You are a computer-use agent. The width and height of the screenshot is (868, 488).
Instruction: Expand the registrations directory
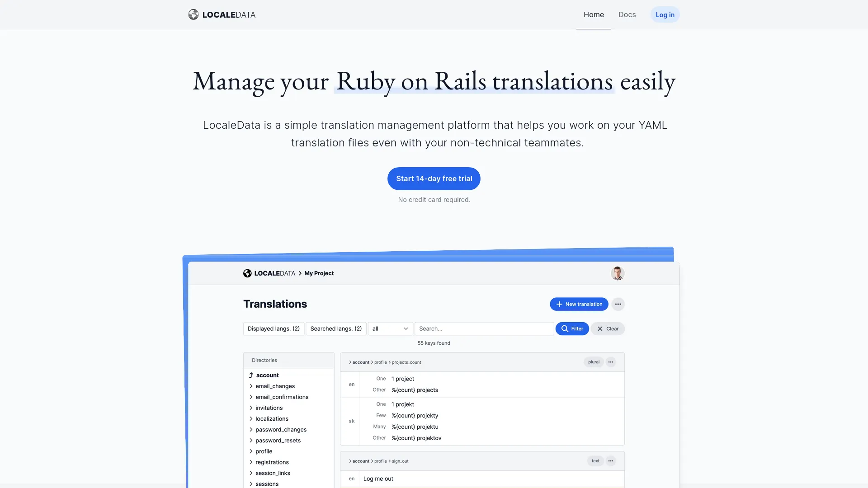tap(272, 462)
